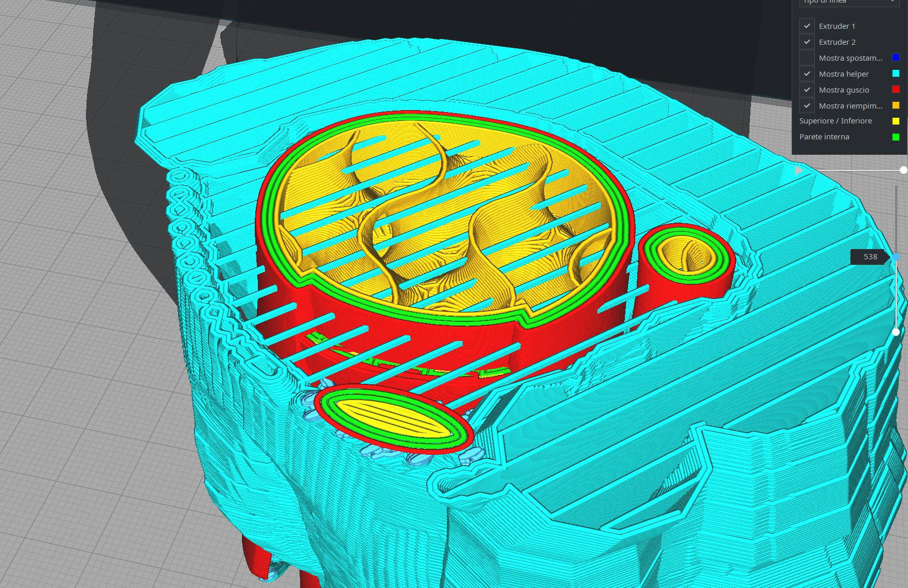
Task: Disable the Mostra helper checkbox
Action: [807, 74]
